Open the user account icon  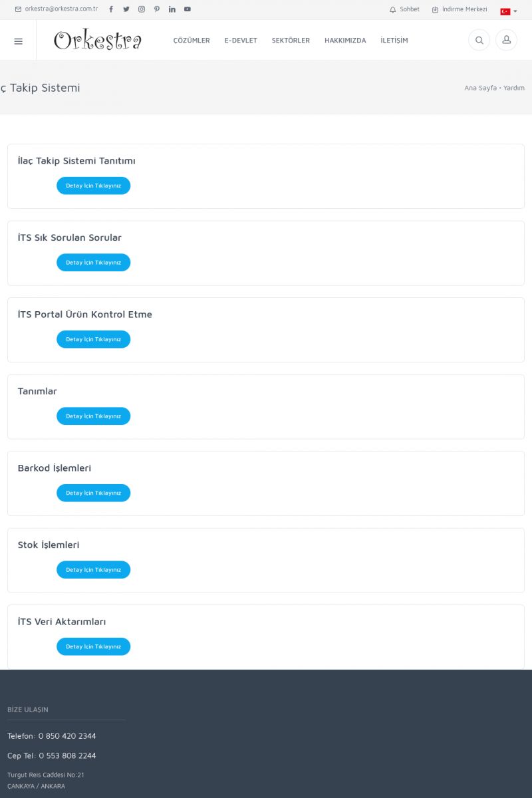[506, 41]
